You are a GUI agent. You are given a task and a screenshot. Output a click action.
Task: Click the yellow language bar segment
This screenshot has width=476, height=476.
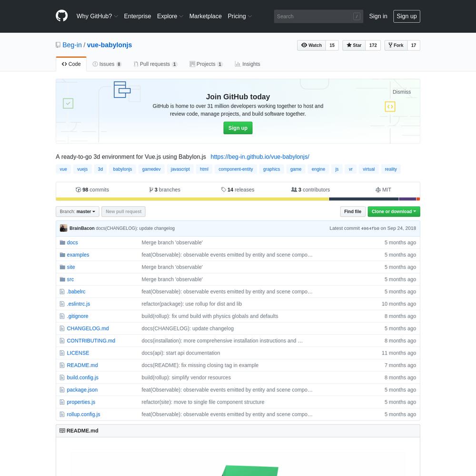tap(192, 199)
